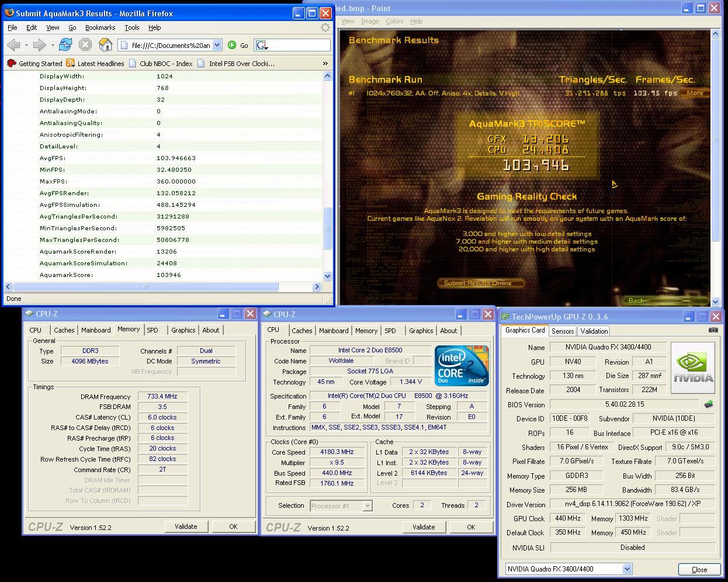Click the BIOS save chip icon in GPU-Z

[709, 404]
